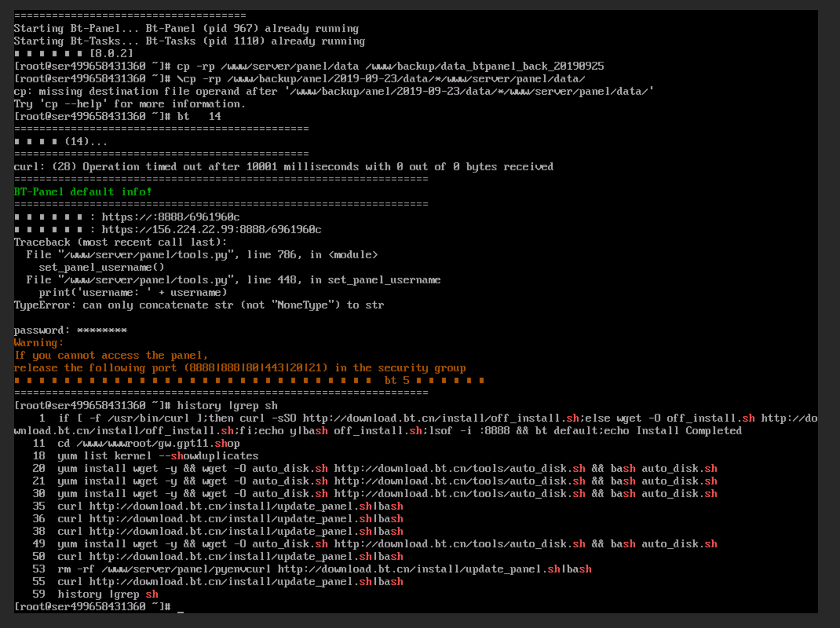
Task: Click the 'release the following port' security group line
Action: click(x=240, y=368)
